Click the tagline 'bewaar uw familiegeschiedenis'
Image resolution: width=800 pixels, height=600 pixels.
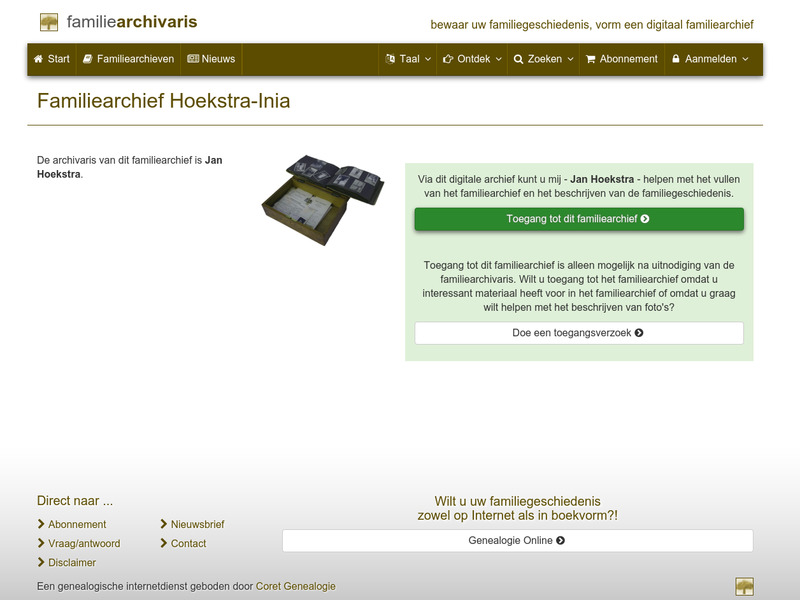pos(592,25)
